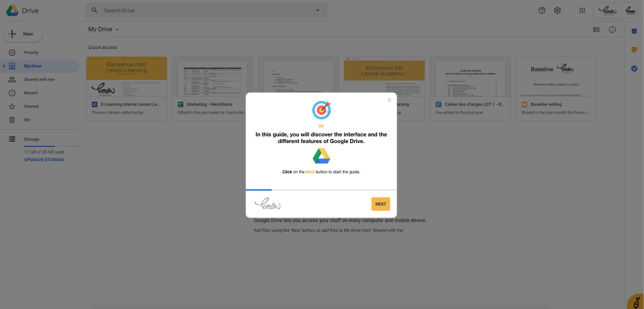Click the Google Drive logo
The width and height of the screenshot is (644, 309).
point(12,11)
